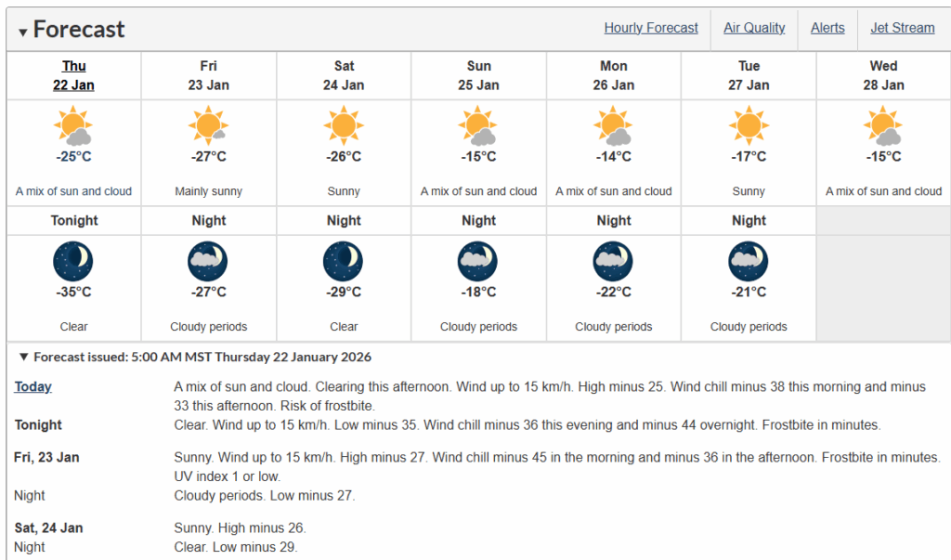951x560 pixels.
Task: Open the Air Quality link
Action: (754, 28)
